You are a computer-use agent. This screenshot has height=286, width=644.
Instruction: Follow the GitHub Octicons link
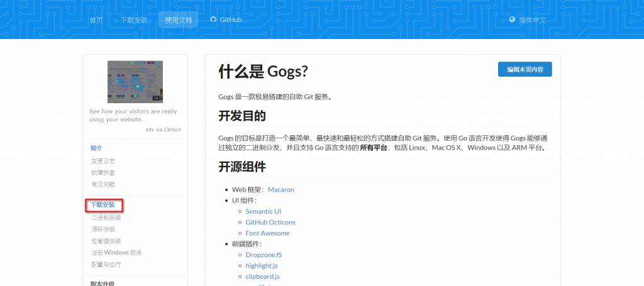[x=270, y=222]
